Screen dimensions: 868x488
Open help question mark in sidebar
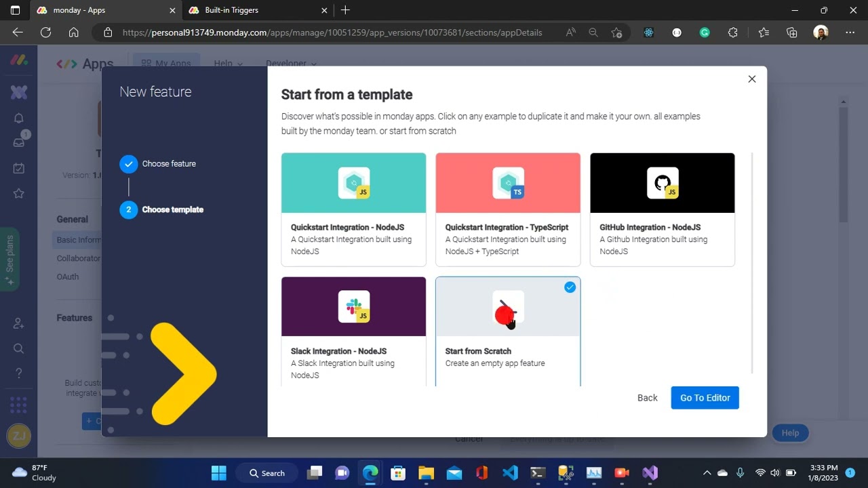pos(19,373)
